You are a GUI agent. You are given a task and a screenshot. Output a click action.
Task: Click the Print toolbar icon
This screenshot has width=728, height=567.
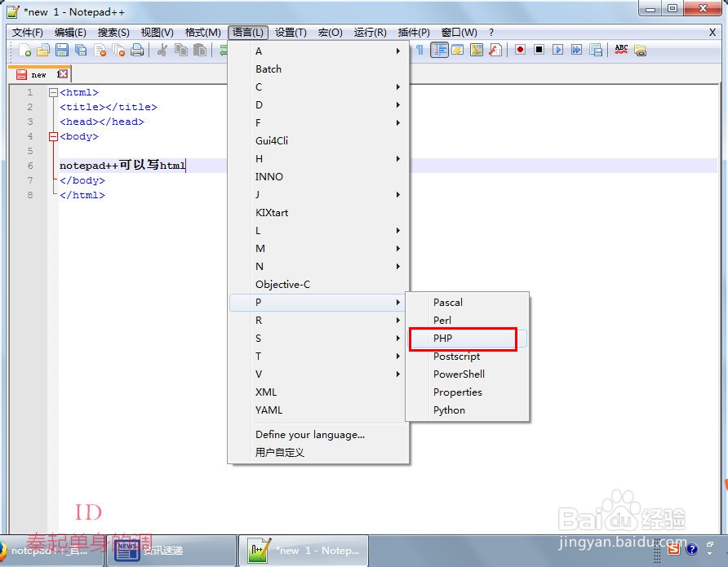tap(137, 50)
